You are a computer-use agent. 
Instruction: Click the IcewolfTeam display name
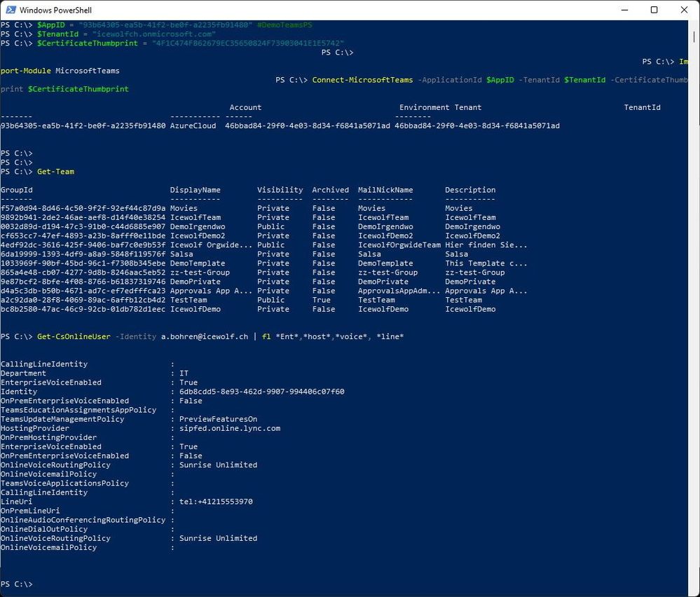pyautogui.click(x=195, y=217)
